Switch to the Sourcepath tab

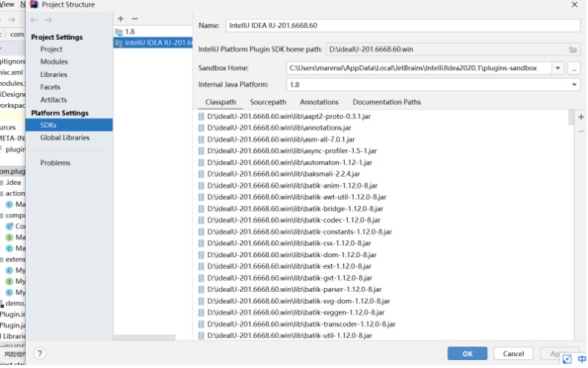267,102
